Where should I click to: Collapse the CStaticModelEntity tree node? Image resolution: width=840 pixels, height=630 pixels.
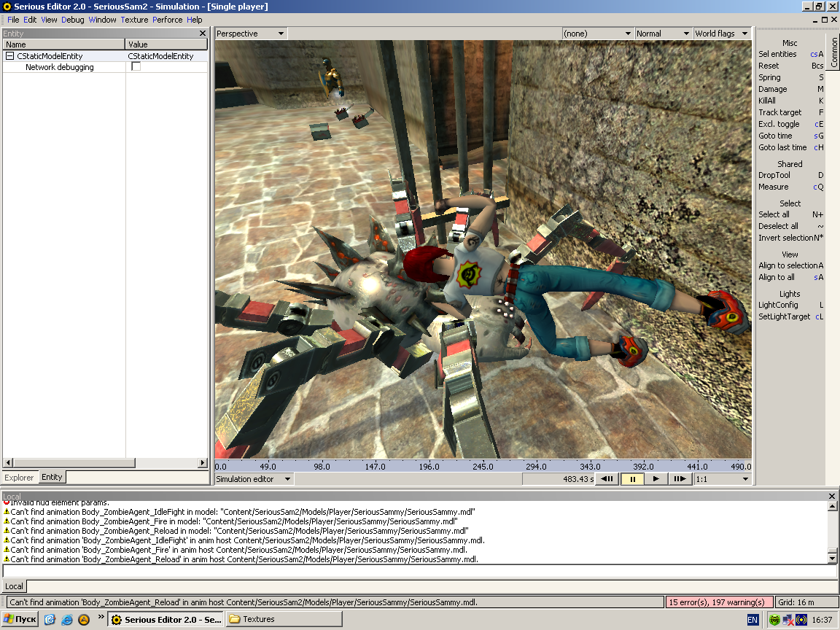click(9, 55)
